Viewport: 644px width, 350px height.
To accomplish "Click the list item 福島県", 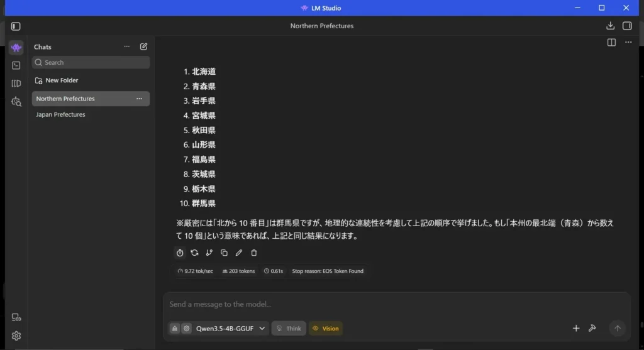I will tap(204, 160).
